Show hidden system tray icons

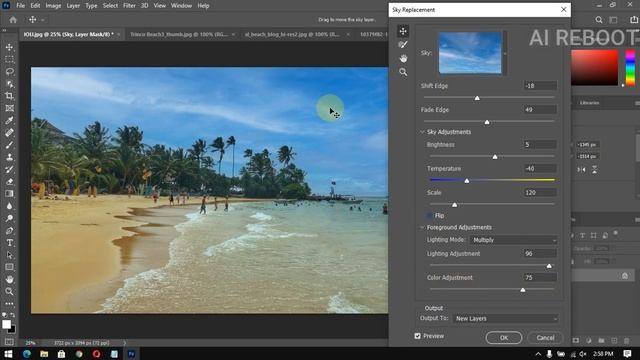tap(538, 354)
